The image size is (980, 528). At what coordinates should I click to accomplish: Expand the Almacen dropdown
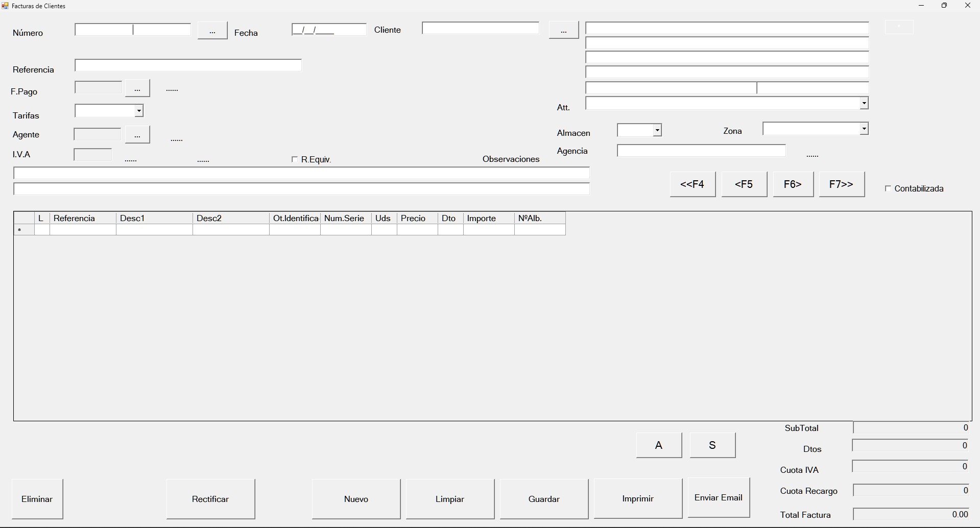657,130
